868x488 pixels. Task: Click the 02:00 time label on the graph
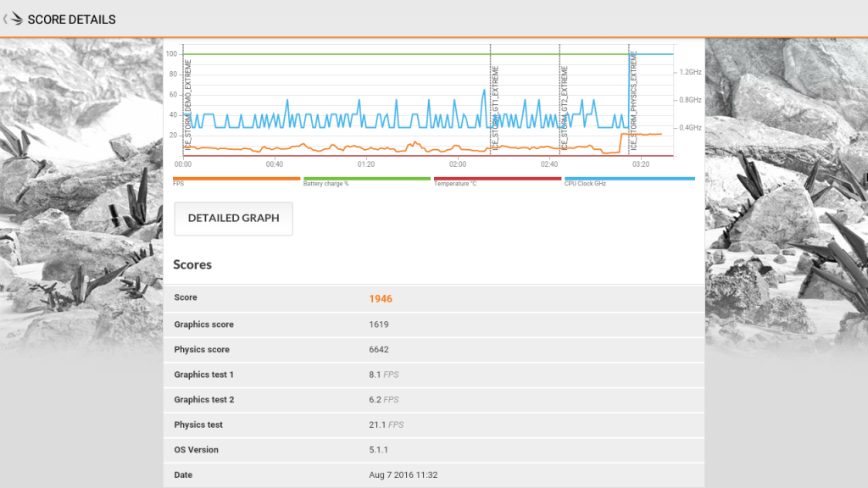point(458,164)
